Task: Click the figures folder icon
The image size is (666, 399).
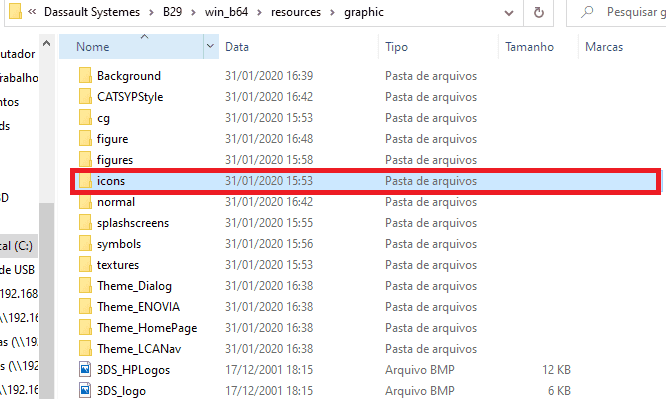Action: pos(85,159)
